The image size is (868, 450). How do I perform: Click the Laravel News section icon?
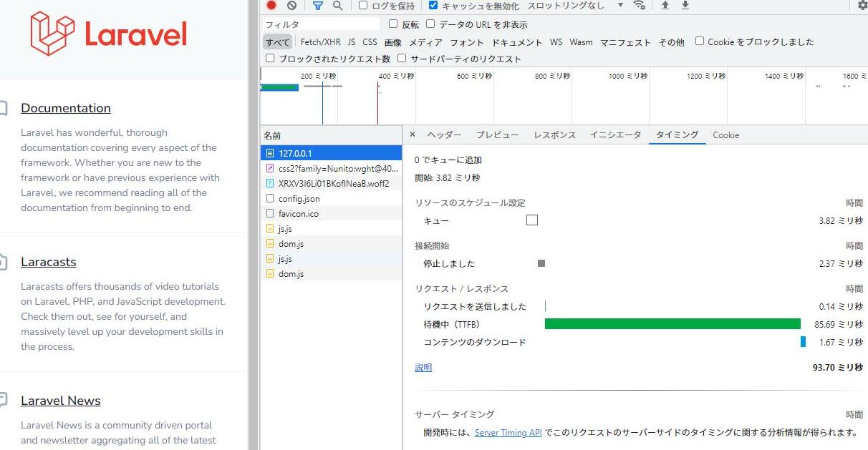(x=3, y=401)
